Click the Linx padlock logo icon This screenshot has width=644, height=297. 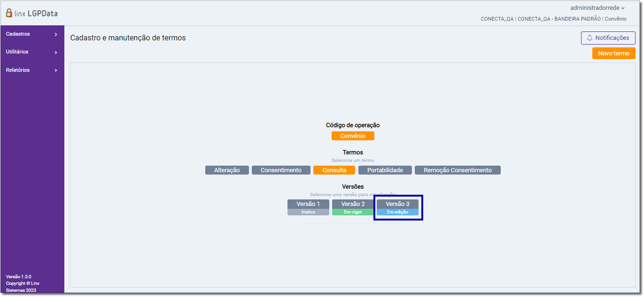(9, 13)
